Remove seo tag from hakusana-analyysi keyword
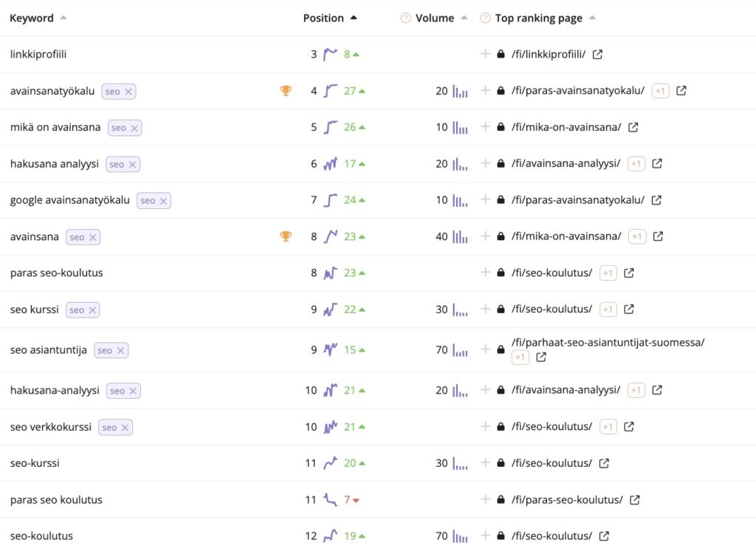This screenshot has width=756, height=554. tap(133, 391)
